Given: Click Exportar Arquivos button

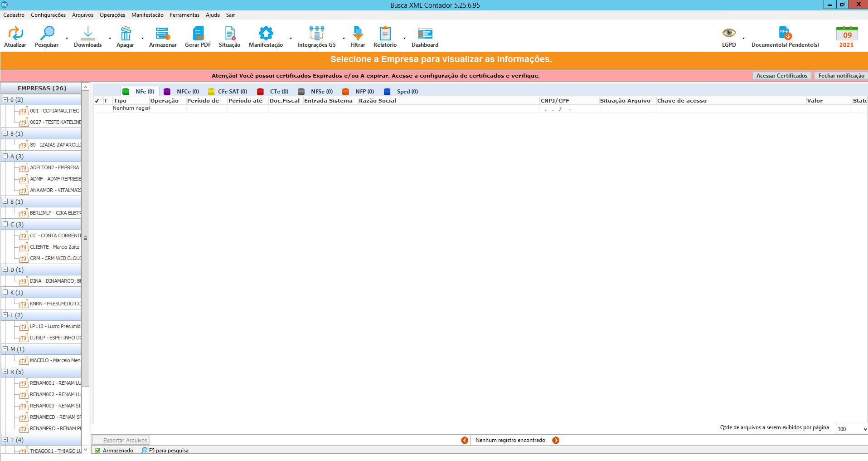Looking at the screenshot, I should [x=121, y=440].
